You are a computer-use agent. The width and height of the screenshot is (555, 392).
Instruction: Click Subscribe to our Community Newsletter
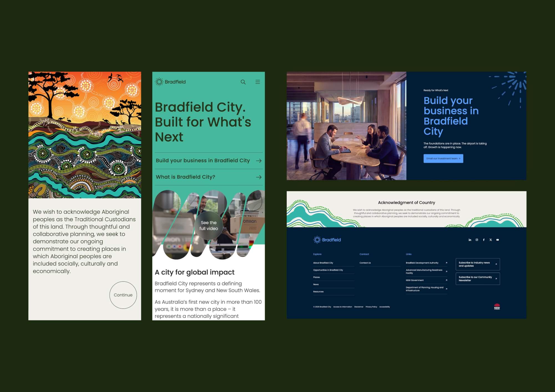click(x=478, y=279)
